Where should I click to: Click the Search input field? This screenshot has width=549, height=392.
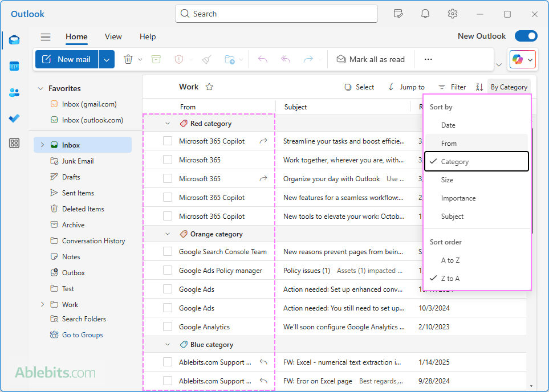pos(276,14)
